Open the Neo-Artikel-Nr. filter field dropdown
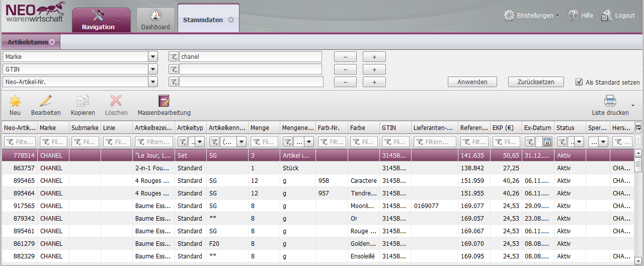 (x=153, y=82)
